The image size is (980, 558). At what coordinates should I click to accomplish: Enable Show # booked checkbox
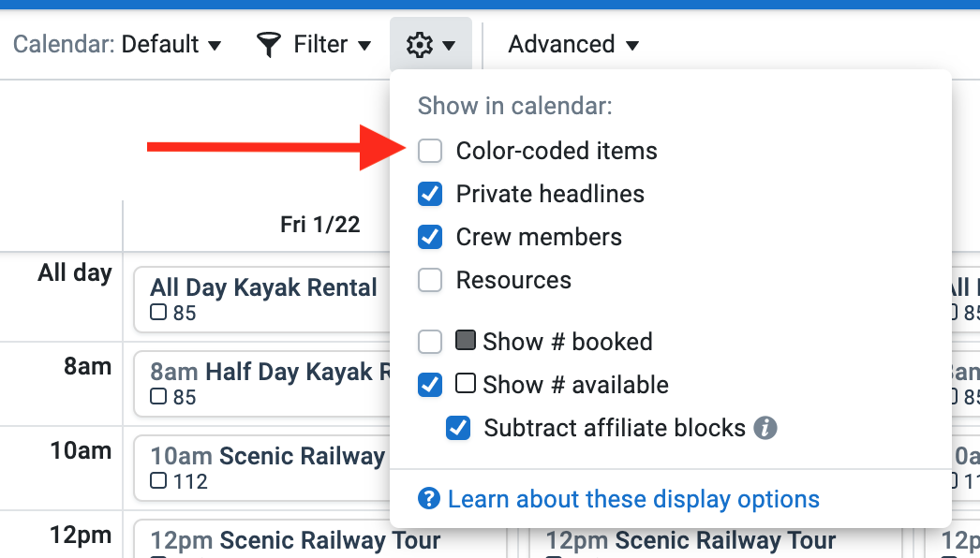pyautogui.click(x=430, y=342)
